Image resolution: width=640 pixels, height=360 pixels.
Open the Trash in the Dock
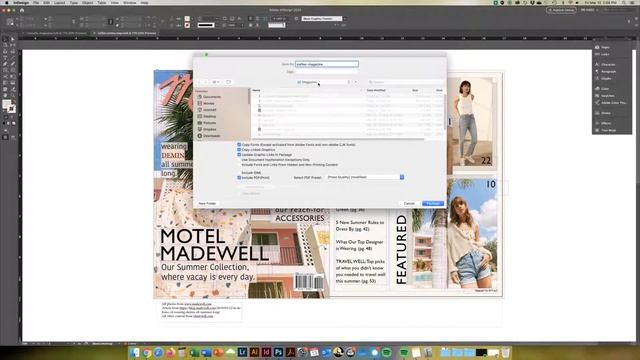[505, 352]
